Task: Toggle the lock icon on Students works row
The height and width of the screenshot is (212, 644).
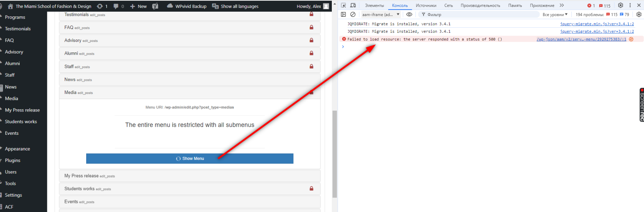Action: [311, 188]
